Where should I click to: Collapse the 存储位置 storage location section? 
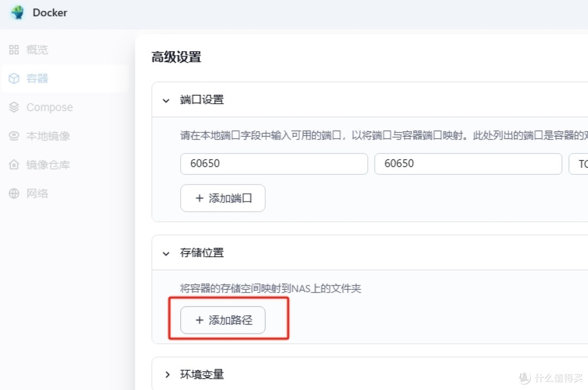[x=166, y=253]
